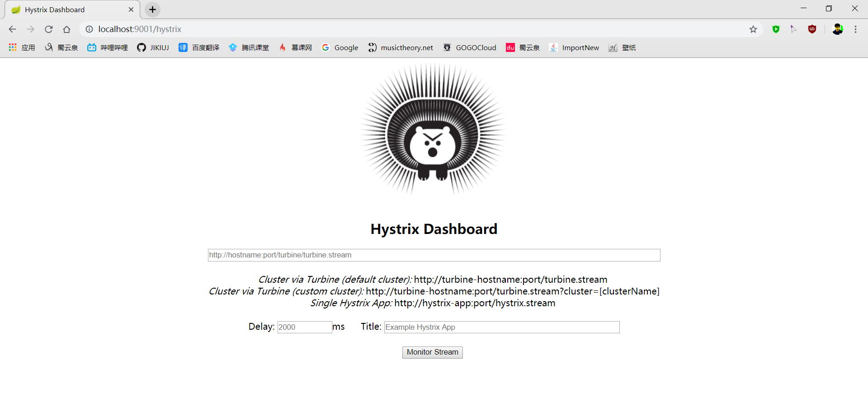Open the first 蜀云泉 bookmark
Screen dimensions: 868x411
[x=61, y=47]
